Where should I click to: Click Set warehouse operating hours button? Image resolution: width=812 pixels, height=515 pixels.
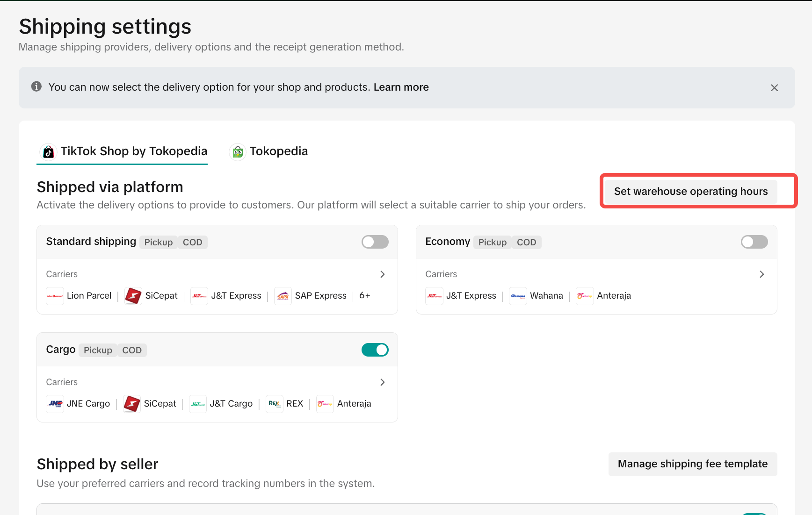tap(690, 192)
